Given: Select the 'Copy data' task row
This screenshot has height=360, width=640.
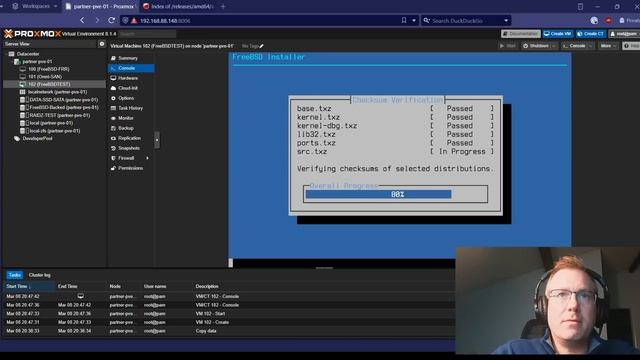Looking at the screenshot, I should coord(229,331).
